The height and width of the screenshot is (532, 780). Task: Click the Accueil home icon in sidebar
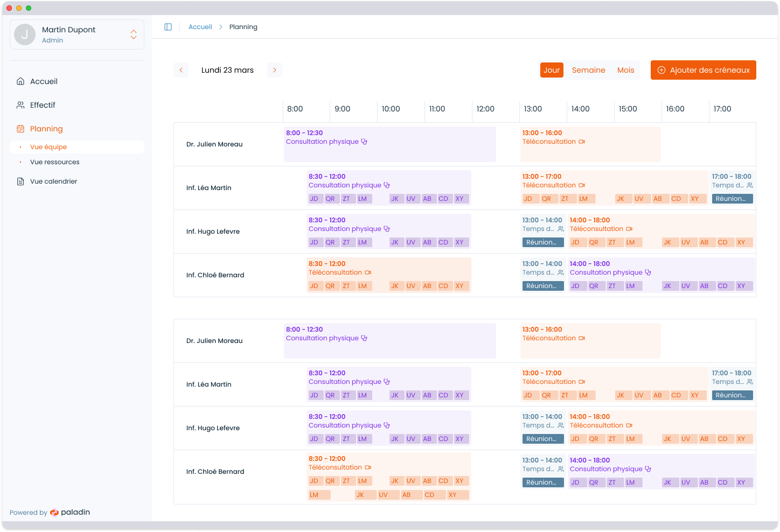[20, 81]
